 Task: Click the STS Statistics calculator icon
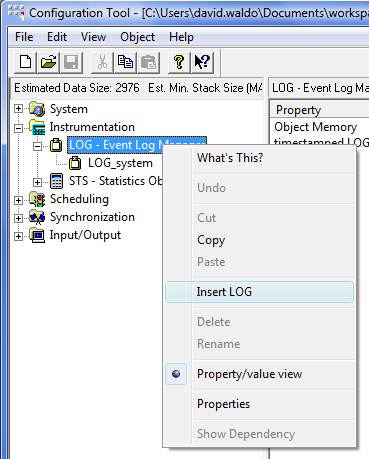[x=56, y=181]
